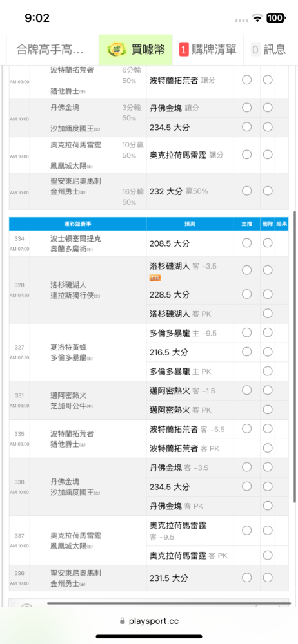
Task: Switch to the 買噱幣 tab
Action: [135, 50]
